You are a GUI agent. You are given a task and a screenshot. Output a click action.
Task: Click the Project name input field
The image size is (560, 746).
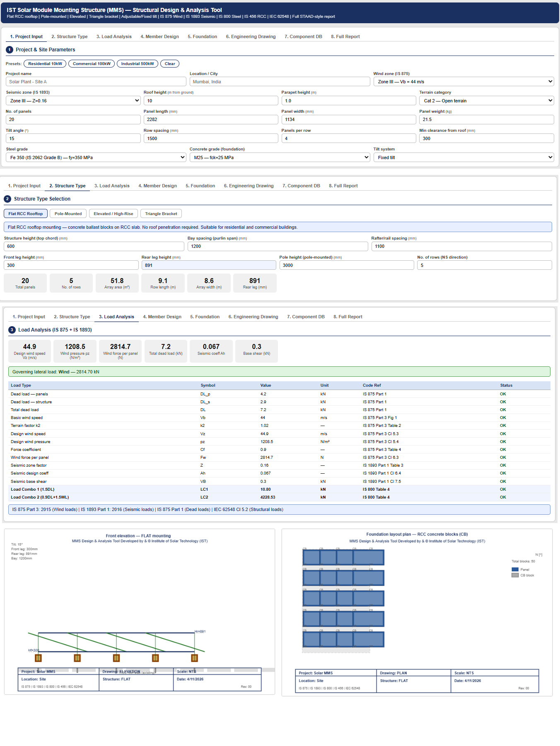click(96, 82)
